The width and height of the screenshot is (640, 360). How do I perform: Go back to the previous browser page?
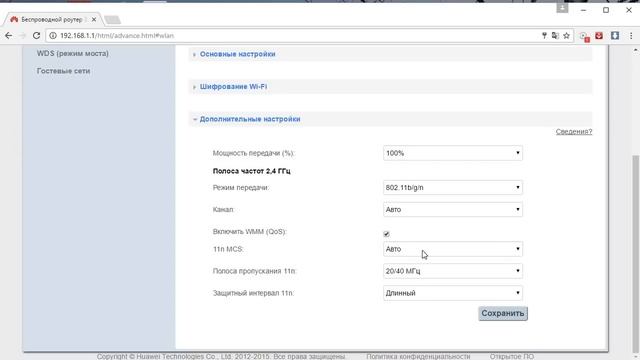pyautogui.click(x=9, y=36)
